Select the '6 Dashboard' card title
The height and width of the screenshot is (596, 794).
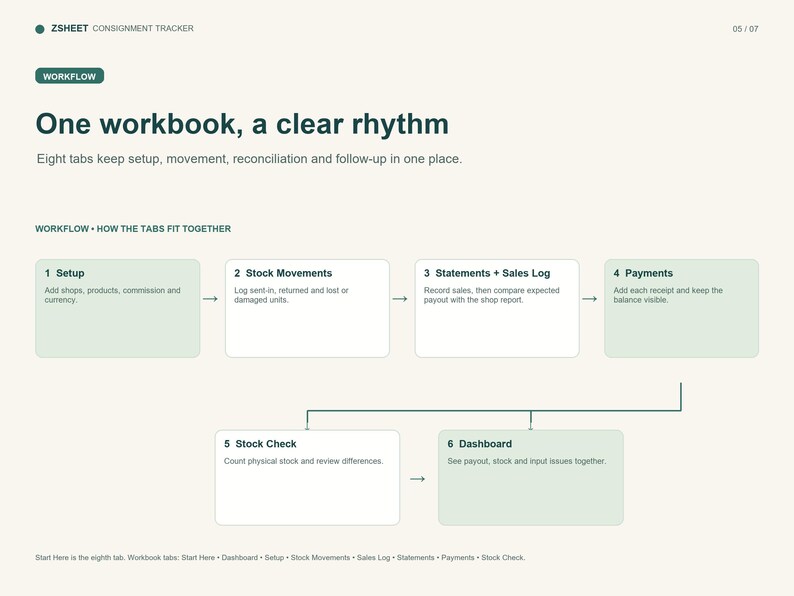pos(480,444)
